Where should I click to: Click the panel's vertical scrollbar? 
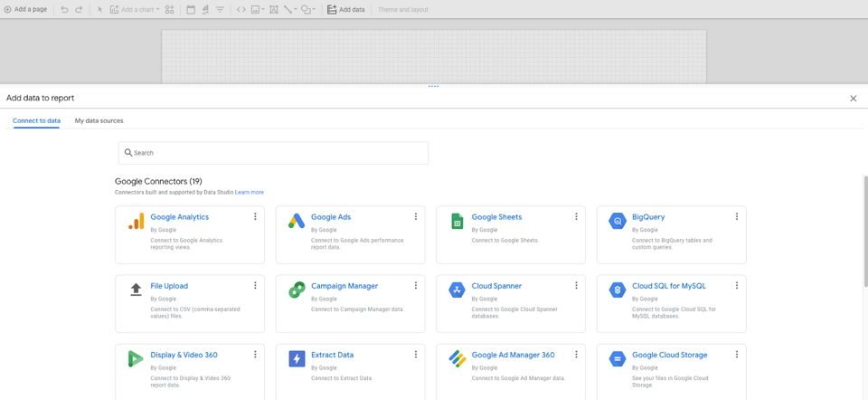pos(863,231)
